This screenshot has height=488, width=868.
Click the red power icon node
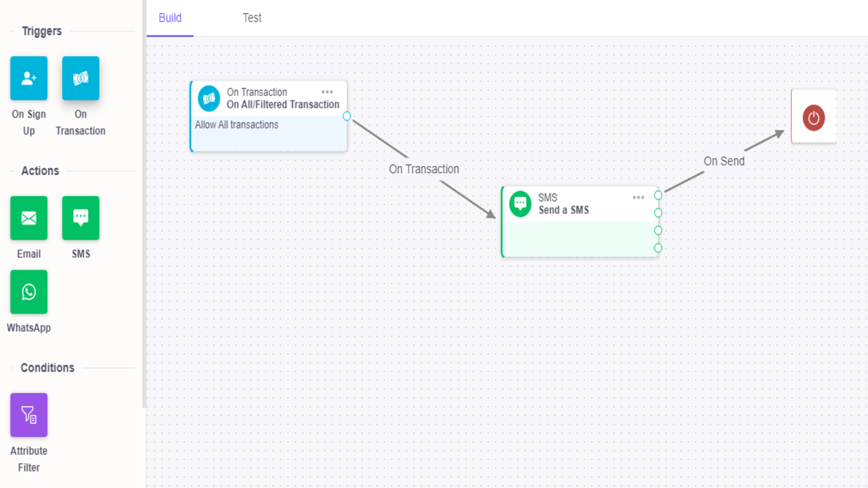[x=813, y=117]
